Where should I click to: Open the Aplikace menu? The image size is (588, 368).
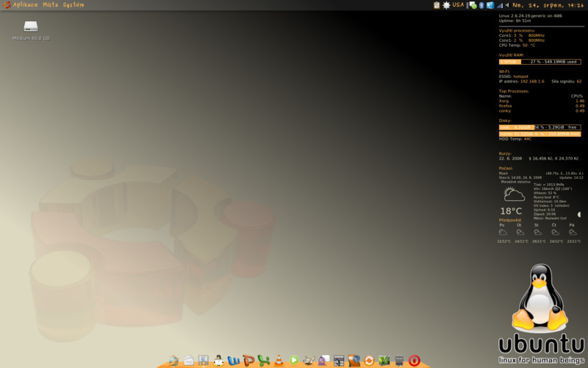coord(25,5)
